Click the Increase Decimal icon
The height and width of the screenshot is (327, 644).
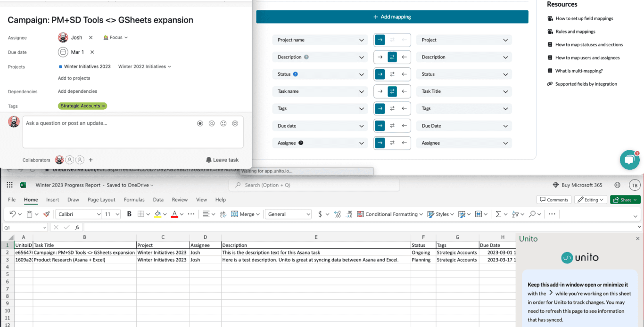tap(337, 214)
